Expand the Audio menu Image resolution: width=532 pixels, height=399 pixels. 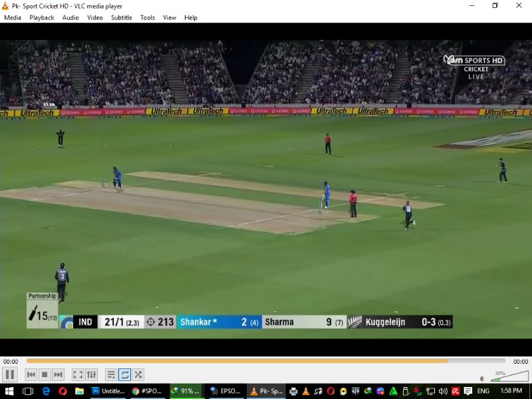pyautogui.click(x=70, y=18)
